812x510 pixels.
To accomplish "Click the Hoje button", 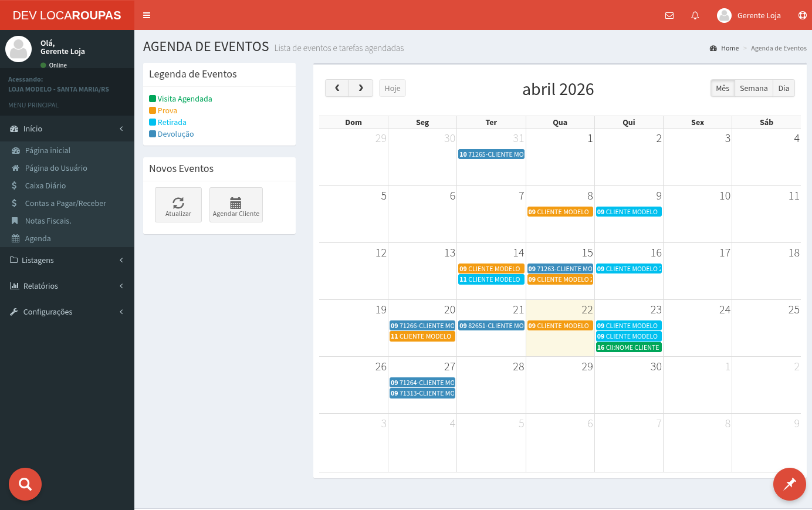I will [393, 88].
